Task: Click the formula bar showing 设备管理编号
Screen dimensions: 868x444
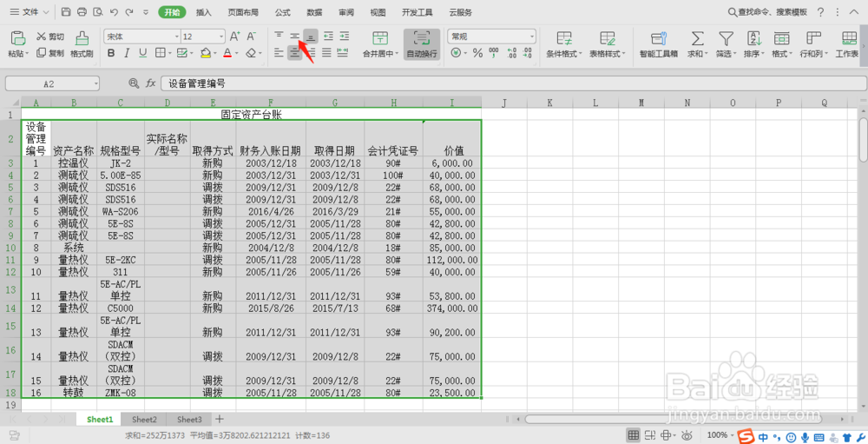Action: click(514, 83)
